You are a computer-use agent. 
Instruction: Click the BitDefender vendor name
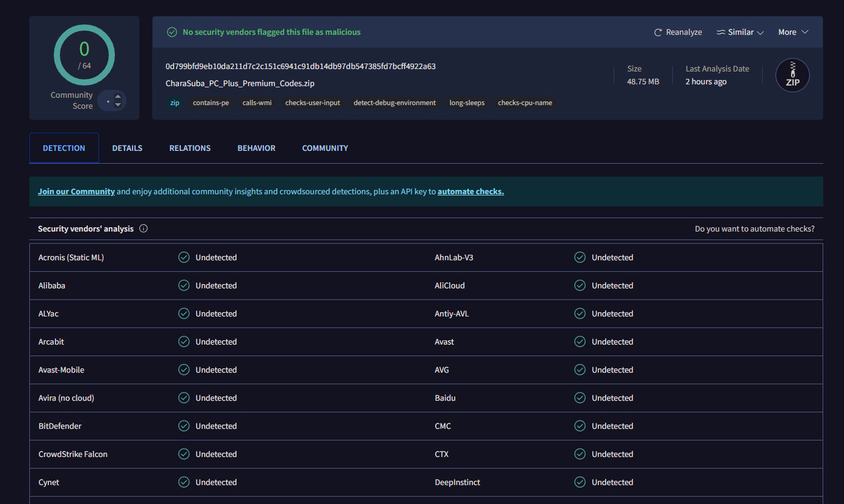(x=60, y=426)
